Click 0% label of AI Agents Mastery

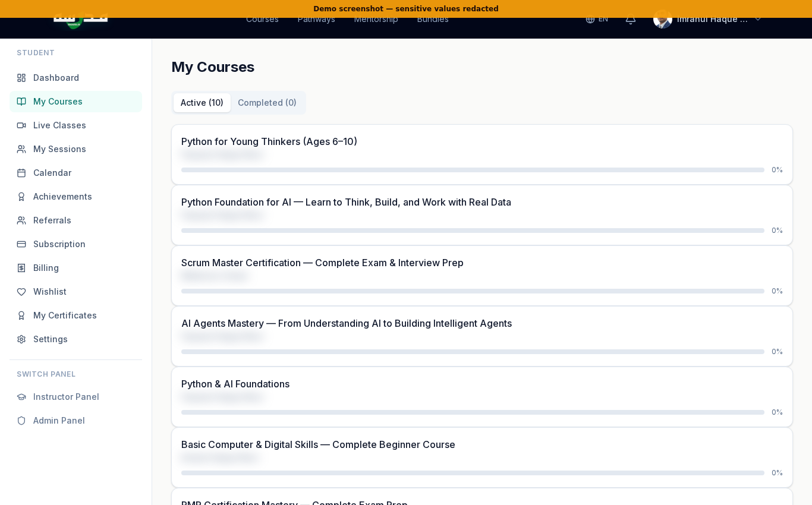coord(777,352)
